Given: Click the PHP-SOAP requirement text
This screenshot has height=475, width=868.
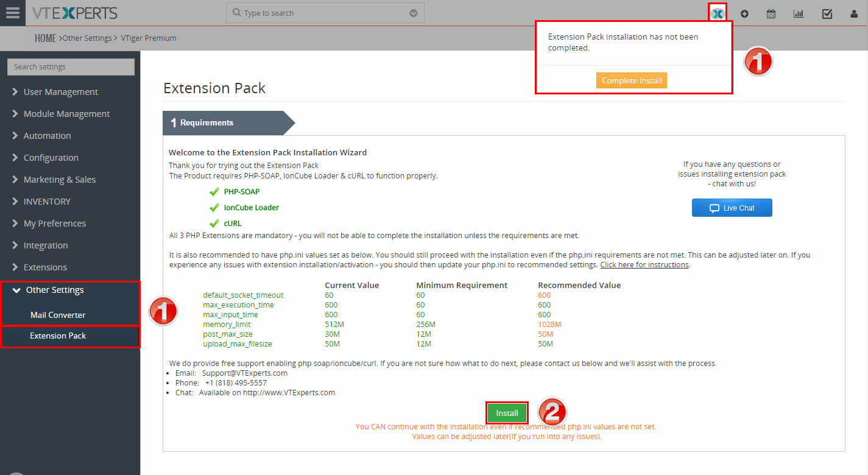Looking at the screenshot, I should click(x=242, y=192).
